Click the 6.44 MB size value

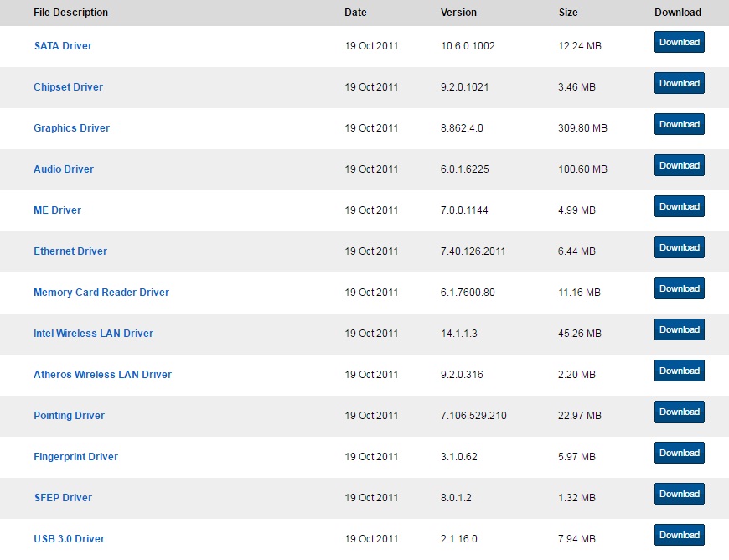tap(577, 251)
